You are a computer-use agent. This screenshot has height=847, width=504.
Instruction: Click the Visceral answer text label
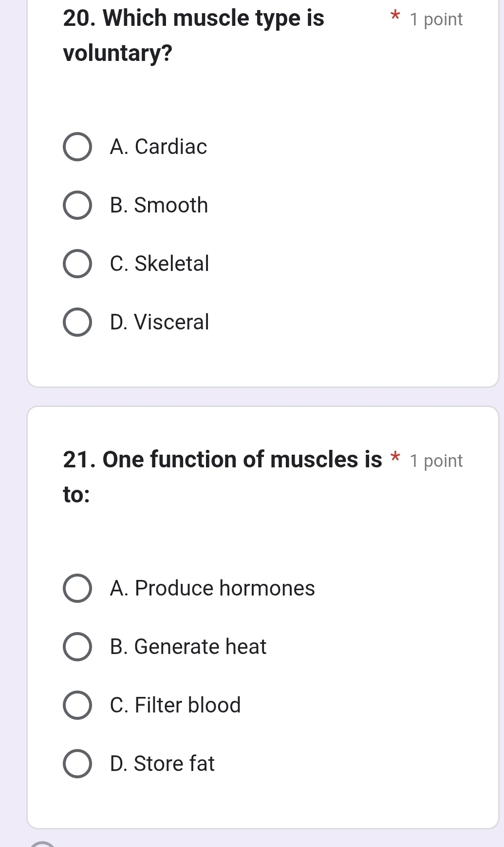tap(159, 322)
